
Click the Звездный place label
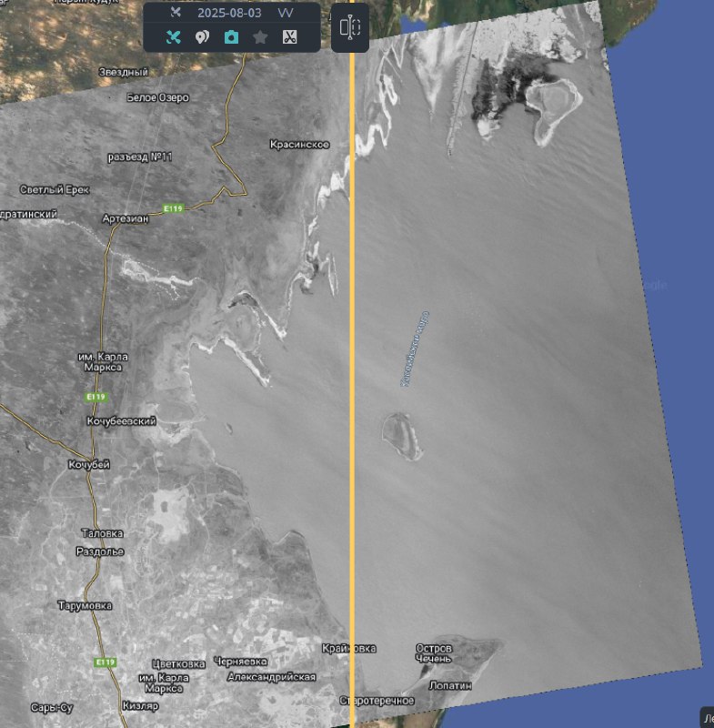124,72
